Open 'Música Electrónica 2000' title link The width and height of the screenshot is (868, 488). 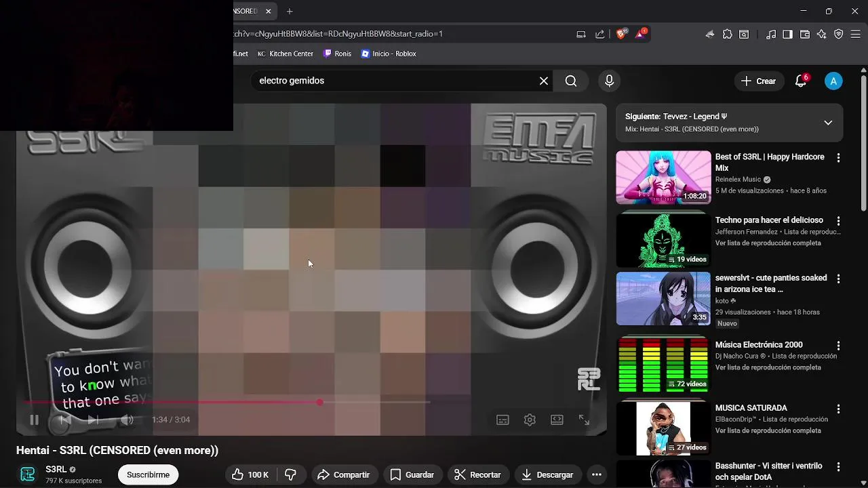(759, 345)
